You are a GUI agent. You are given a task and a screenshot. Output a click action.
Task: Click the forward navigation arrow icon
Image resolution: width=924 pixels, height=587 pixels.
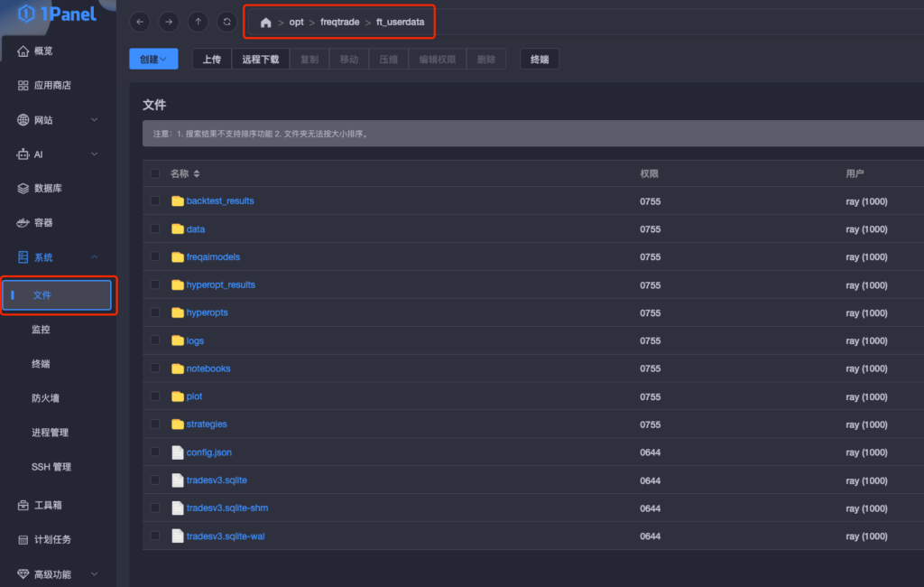point(169,22)
